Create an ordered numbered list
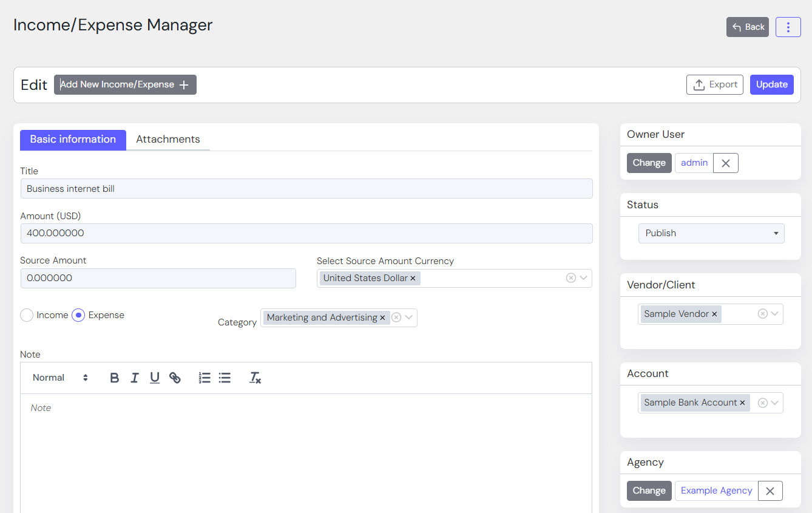Viewport: 812px width, 513px height. [x=205, y=378]
